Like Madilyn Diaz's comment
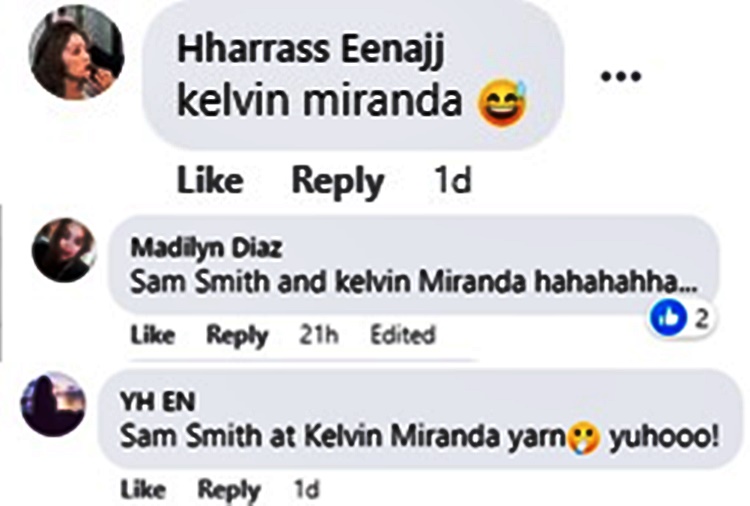The height and width of the screenshot is (506, 750). [153, 335]
